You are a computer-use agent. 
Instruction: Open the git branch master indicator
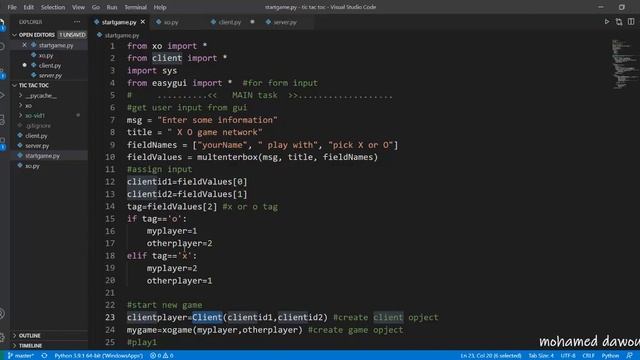(21, 356)
